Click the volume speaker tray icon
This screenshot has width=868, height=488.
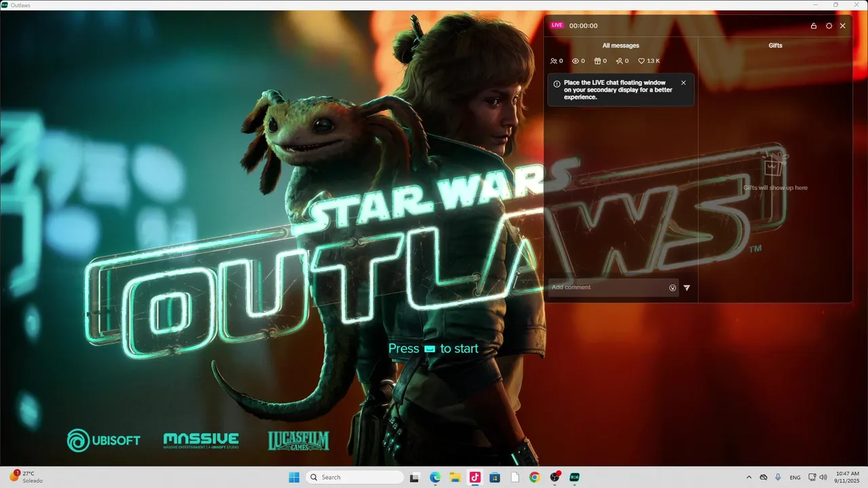pyautogui.click(x=823, y=477)
